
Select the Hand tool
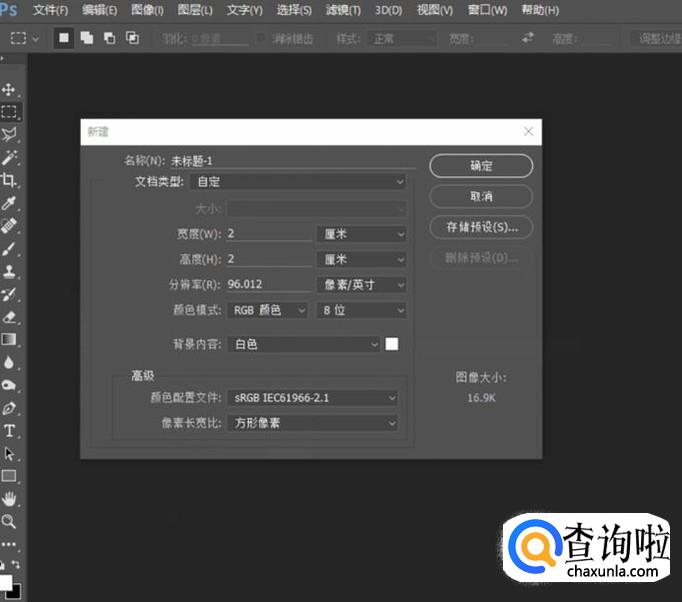click(9, 498)
